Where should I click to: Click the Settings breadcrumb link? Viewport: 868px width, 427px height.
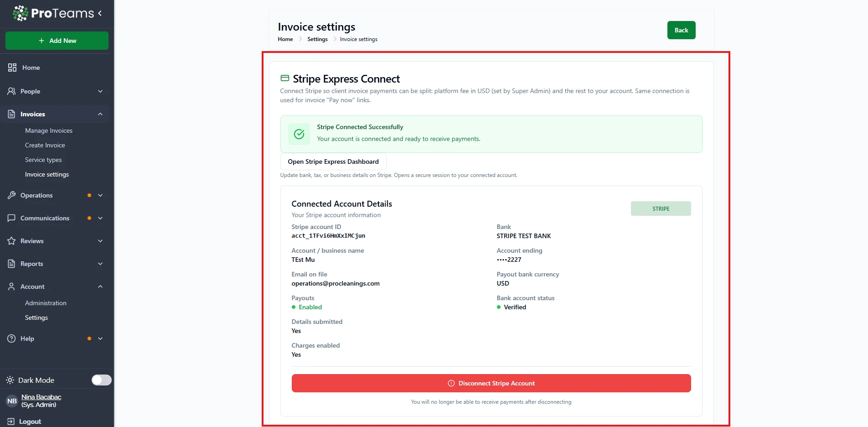317,39
